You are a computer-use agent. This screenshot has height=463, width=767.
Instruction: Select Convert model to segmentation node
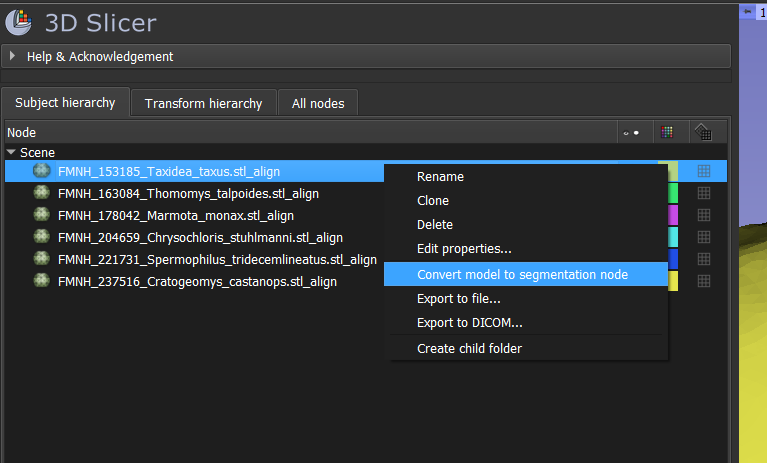526,274
